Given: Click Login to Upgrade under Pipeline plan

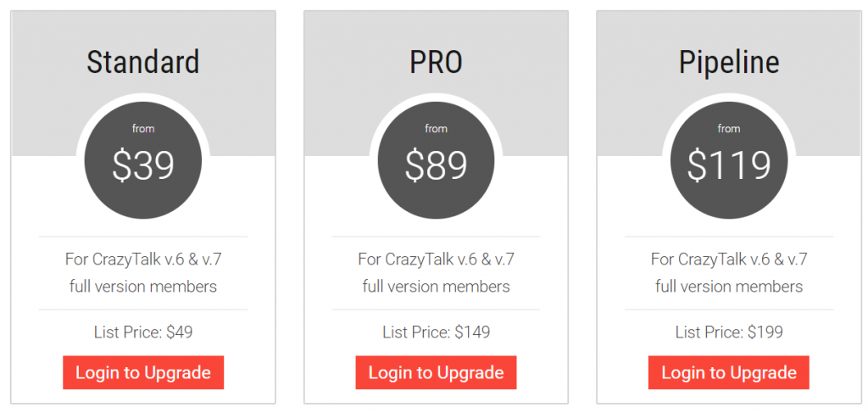Looking at the screenshot, I should 728,372.
